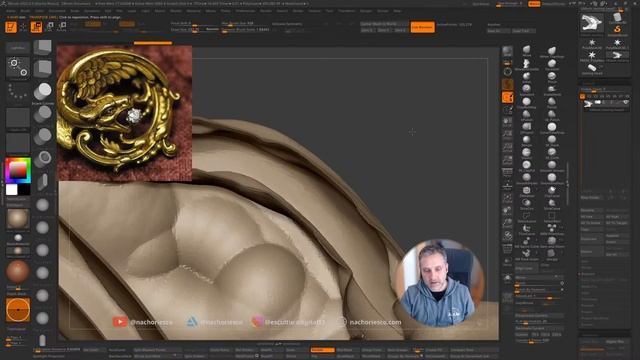640x360 pixels.
Task: Open the beige material sphere picker
Action: [x=18, y=219]
